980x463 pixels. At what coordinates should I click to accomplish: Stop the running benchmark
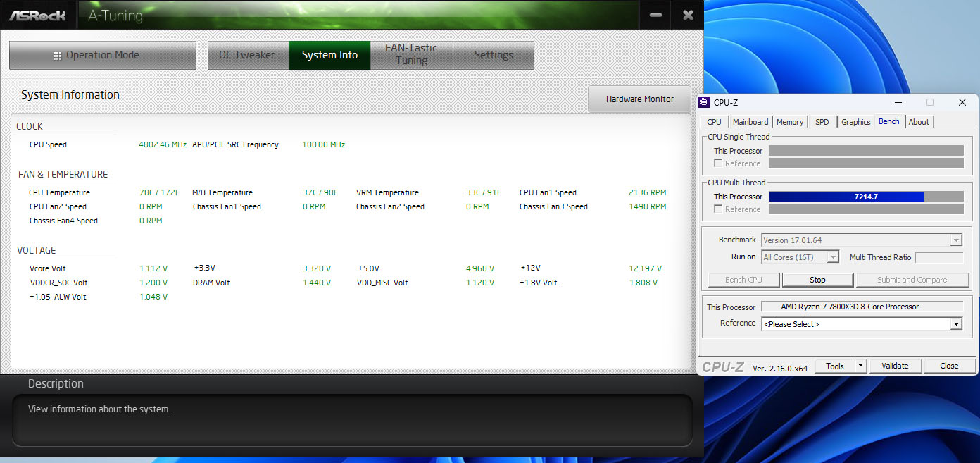click(x=817, y=280)
